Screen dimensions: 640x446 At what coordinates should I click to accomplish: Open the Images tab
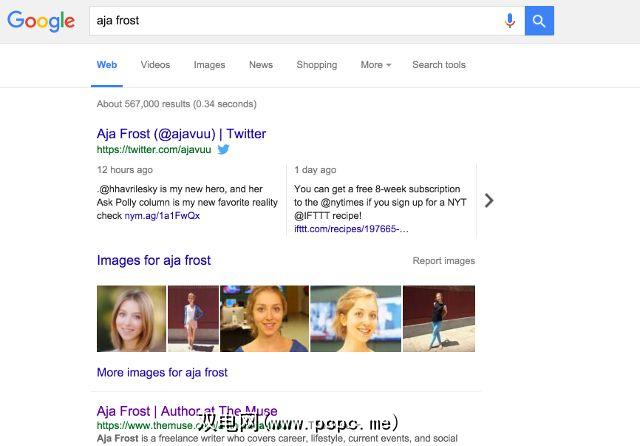209,65
